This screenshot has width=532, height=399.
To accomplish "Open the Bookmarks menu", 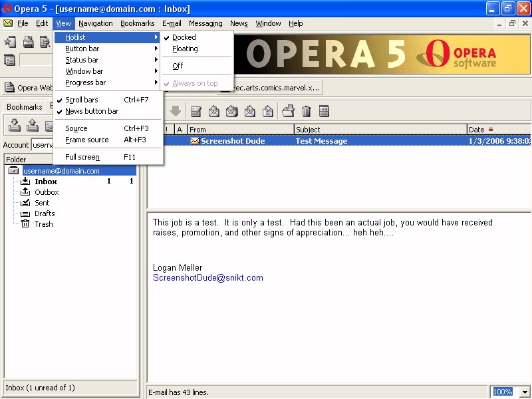I will (x=138, y=23).
